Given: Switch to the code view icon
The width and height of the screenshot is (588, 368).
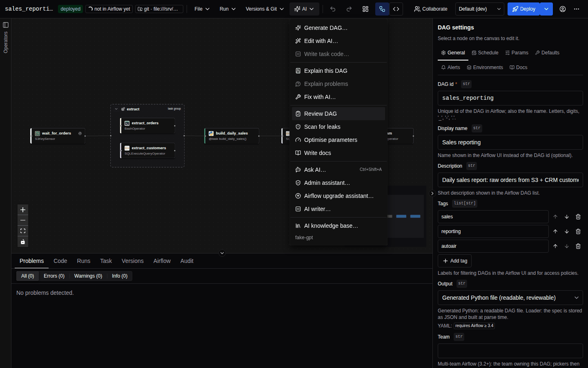Looking at the screenshot, I should [396, 9].
